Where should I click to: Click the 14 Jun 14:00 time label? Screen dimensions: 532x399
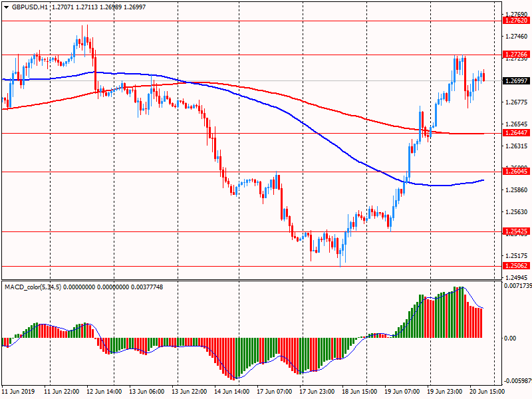(x=231, y=392)
